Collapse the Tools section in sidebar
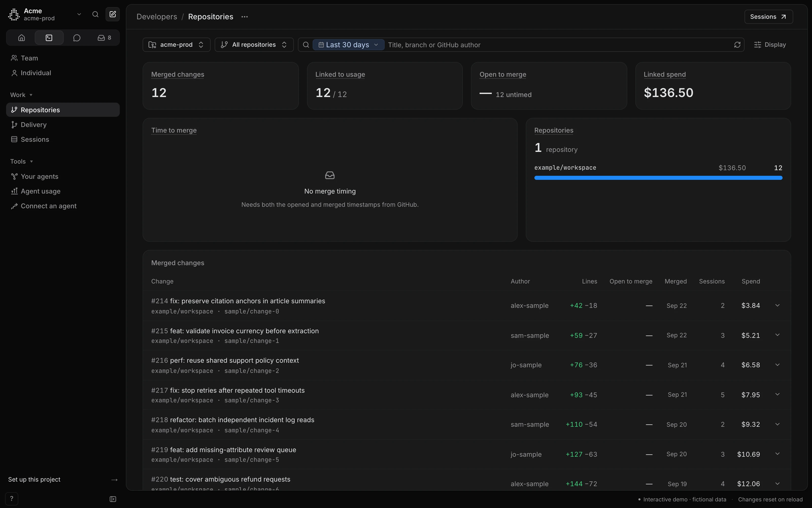Screen dimensions: 812x508 pyautogui.click(x=22, y=161)
